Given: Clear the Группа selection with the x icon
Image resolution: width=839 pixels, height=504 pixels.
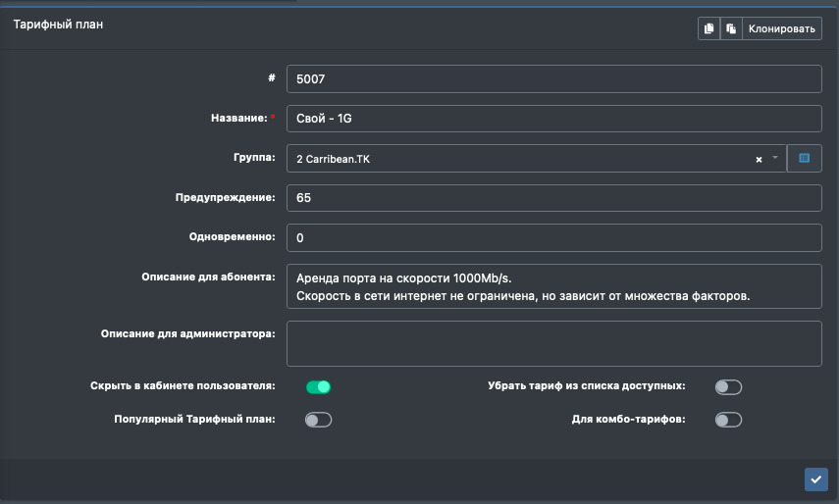Looking at the screenshot, I should coord(759,159).
